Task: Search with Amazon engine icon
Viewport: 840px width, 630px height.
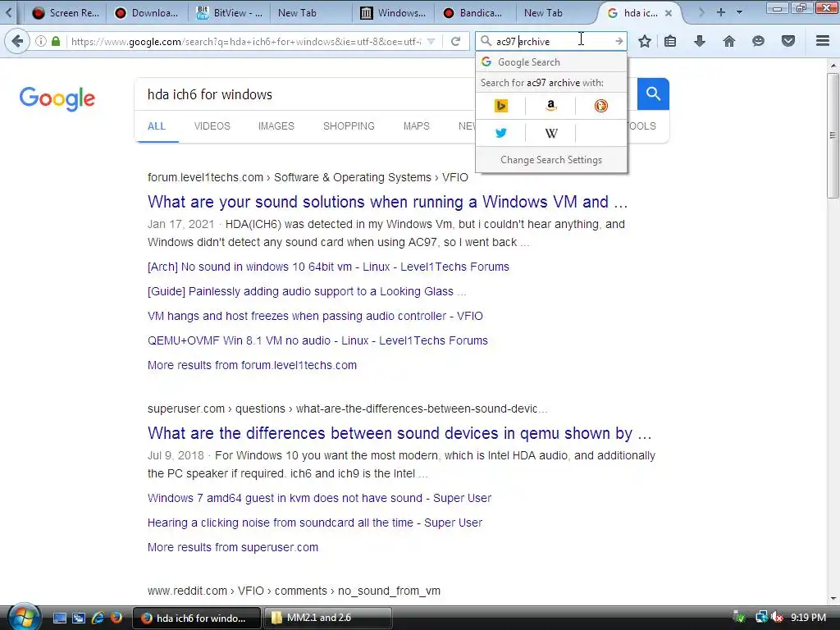Action: point(551,106)
